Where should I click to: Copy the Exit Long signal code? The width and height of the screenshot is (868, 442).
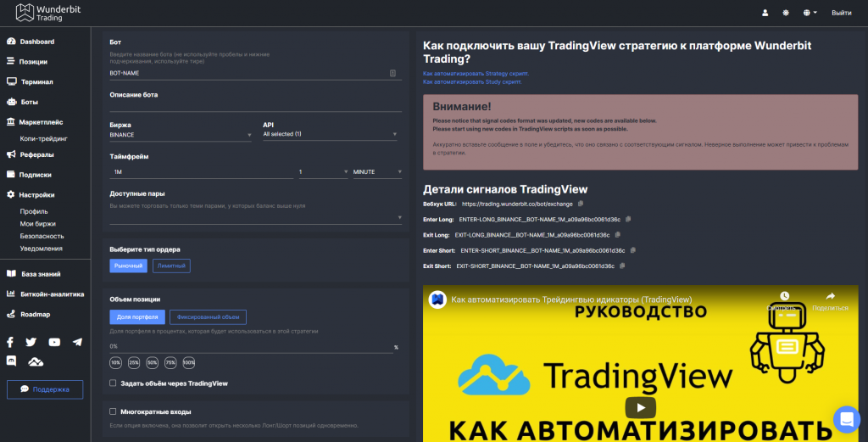[618, 235]
